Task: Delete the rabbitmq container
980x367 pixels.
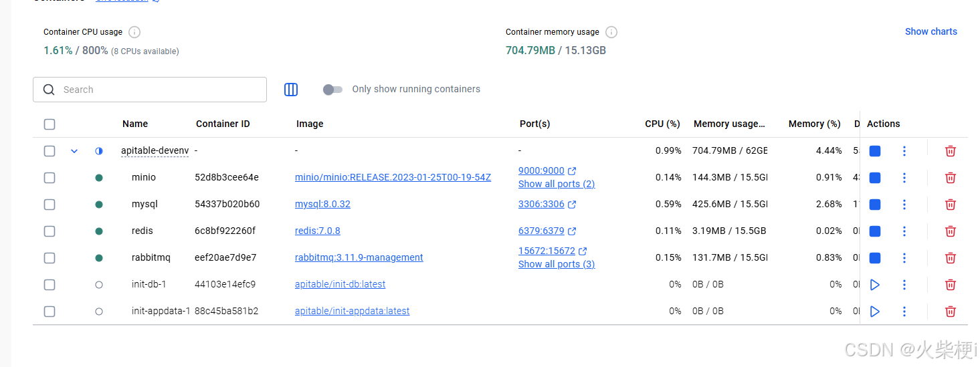Action: pos(950,258)
